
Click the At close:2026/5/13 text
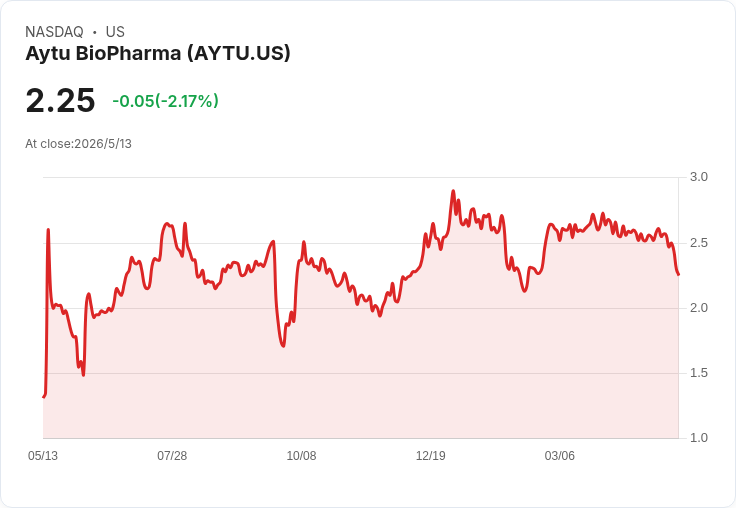pyautogui.click(x=78, y=144)
